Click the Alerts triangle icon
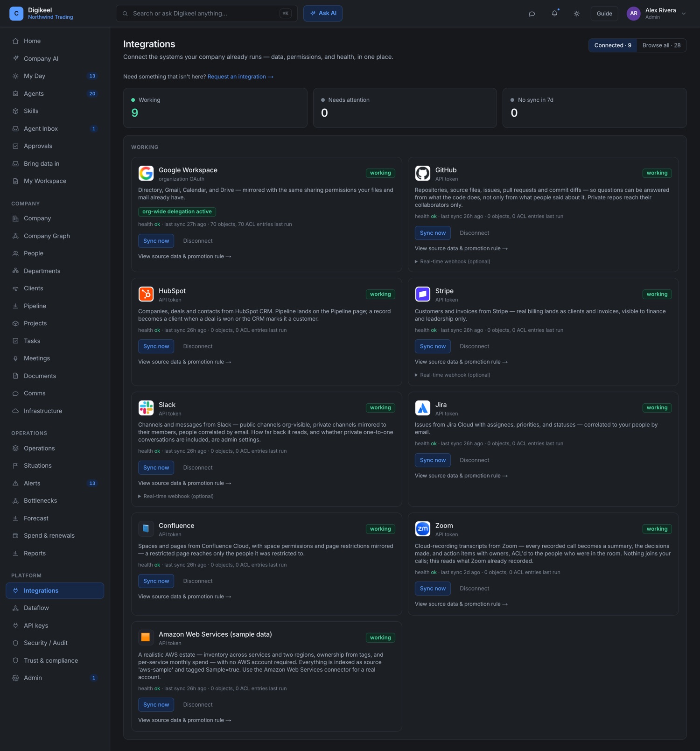The height and width of the screenshot is (751, 700). (15, 483)
